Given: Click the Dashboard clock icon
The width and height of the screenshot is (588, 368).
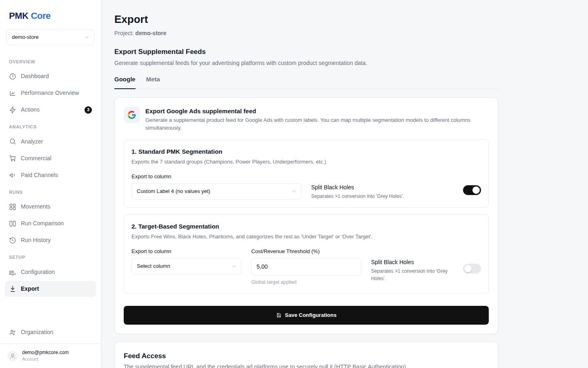Looking at the screenshot, I should coord(13,76).
